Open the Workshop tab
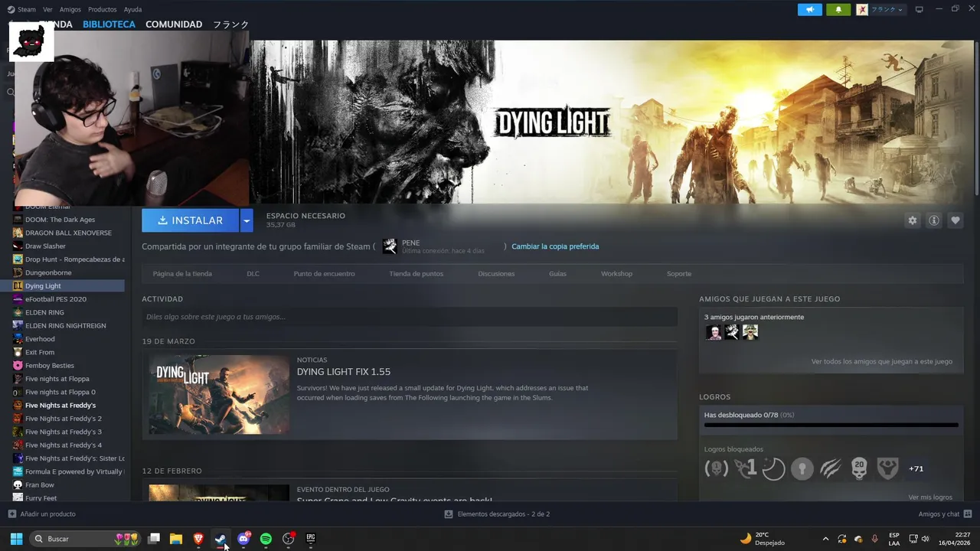This screenshot has height=551, width=980. pyautogui.click(x=616, y=274)
